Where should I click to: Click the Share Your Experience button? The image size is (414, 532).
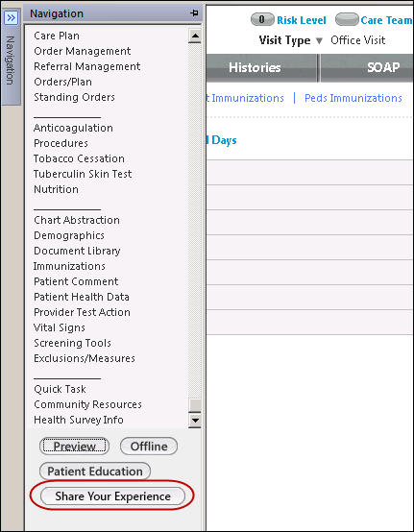pos(112,496)
